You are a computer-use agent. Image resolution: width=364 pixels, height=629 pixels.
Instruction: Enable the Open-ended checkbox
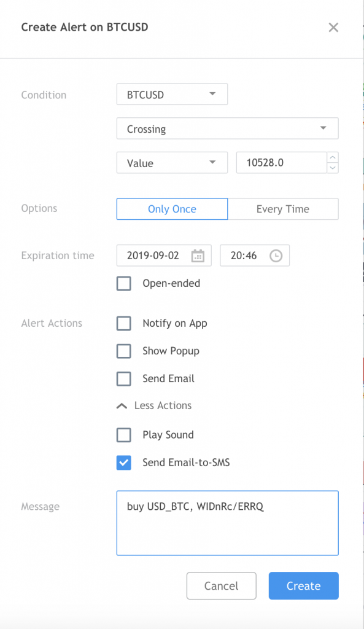[x=124, y=284]
